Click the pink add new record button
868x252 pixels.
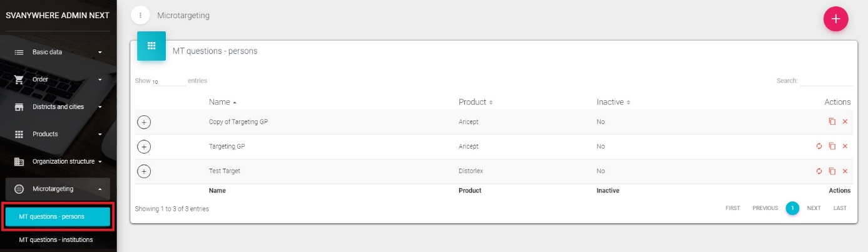[835, 19]
